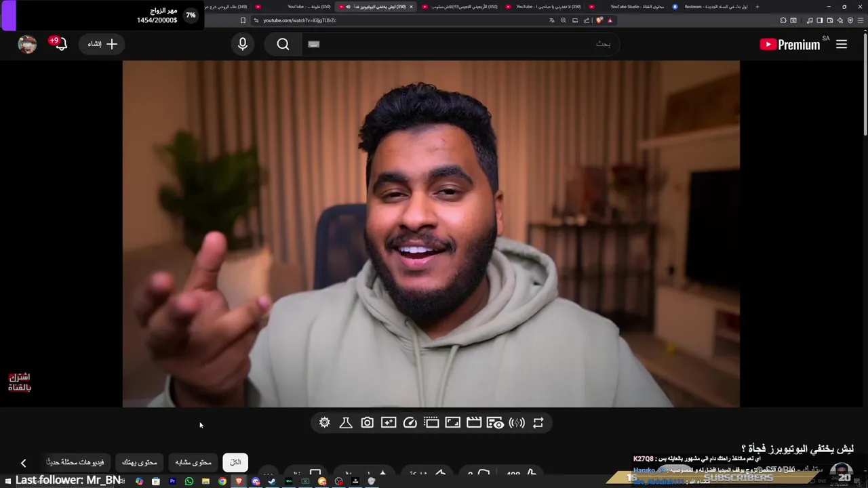This screenshot has height=488, width=868.
Task: Click the flask experiments icon under video
Action: (346, 422)
